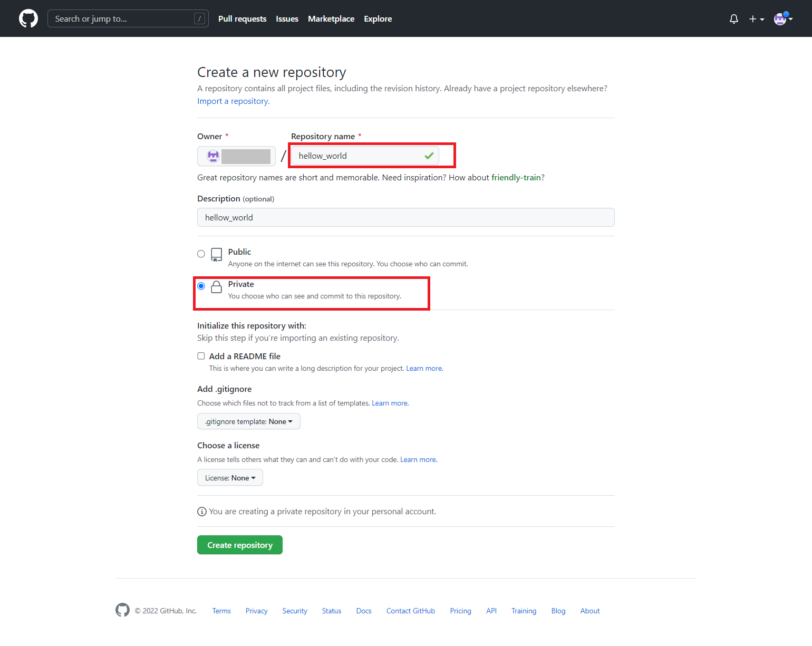This screenshot has height=646, width=812.
Task: Click the info icon beside private repository notice
Action: pos(201,512)
